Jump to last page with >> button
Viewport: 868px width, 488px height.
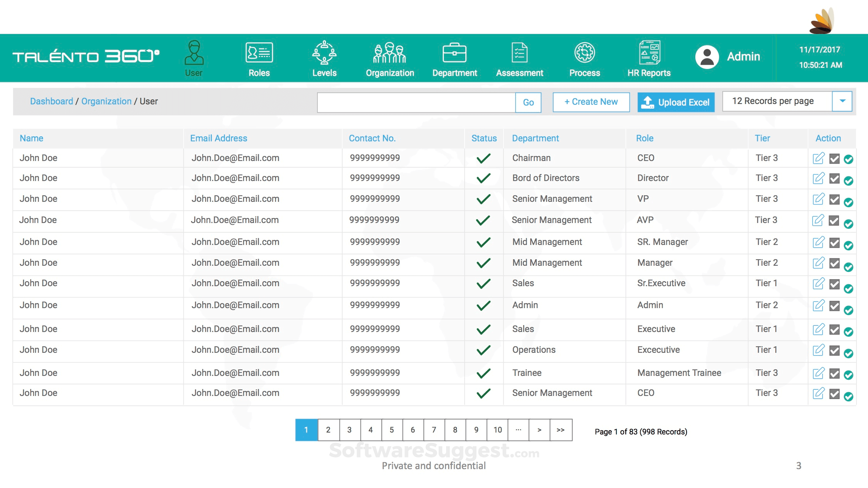(561, 430)
